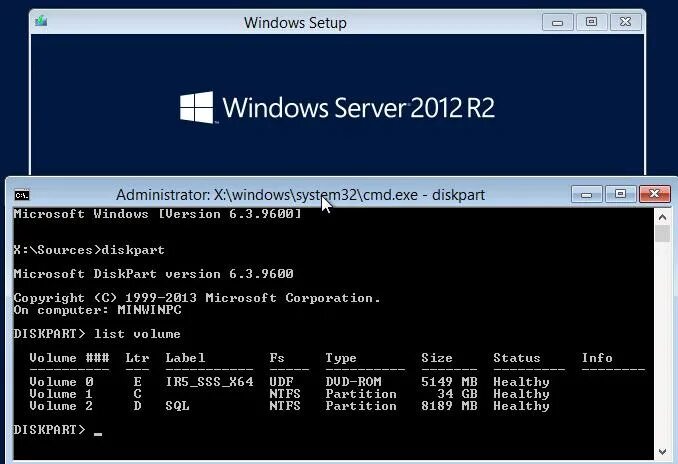Click the Windows Server 2012 R2 text
678x464 pixels.
click(358, 108)
